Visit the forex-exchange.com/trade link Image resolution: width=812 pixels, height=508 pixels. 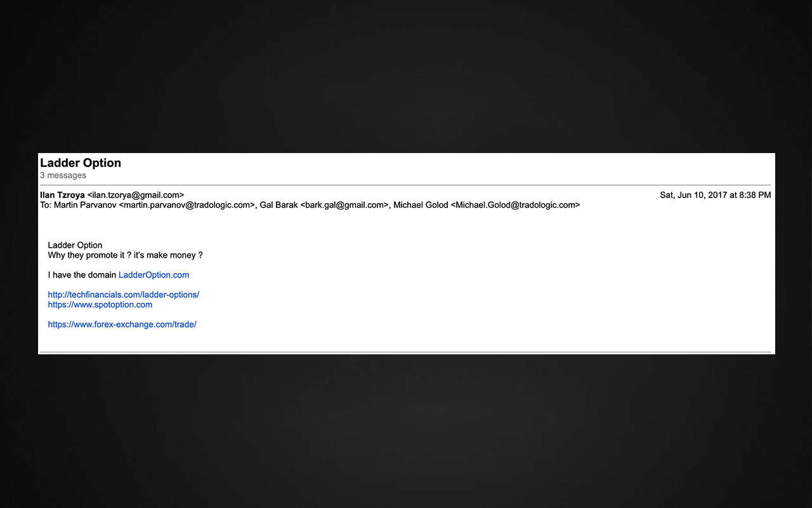point(122,324)
